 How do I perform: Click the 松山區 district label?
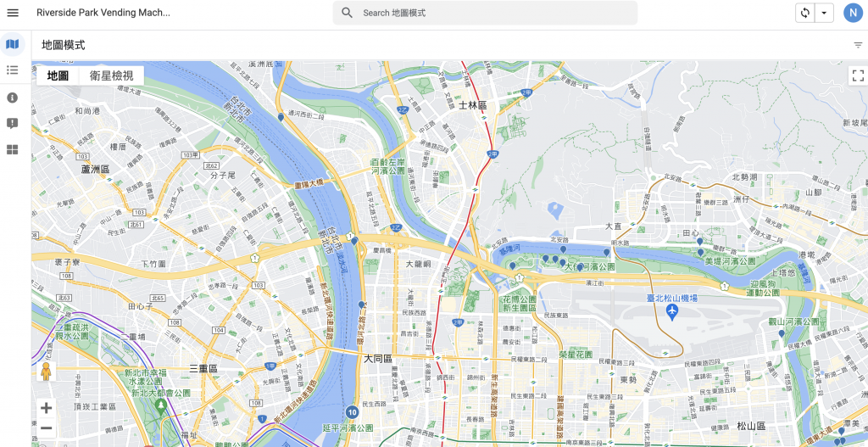(x=751, y=426)
